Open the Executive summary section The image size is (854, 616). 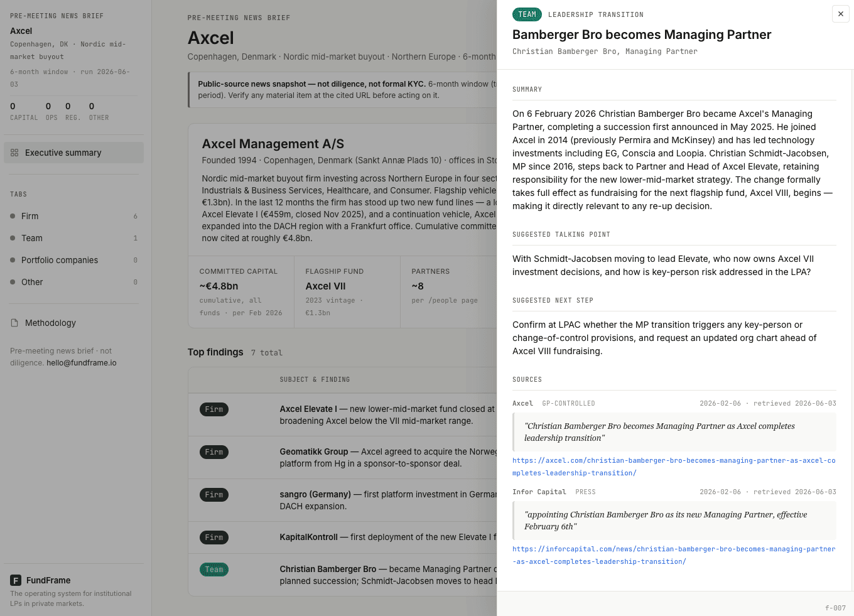(x=73, y=153)
